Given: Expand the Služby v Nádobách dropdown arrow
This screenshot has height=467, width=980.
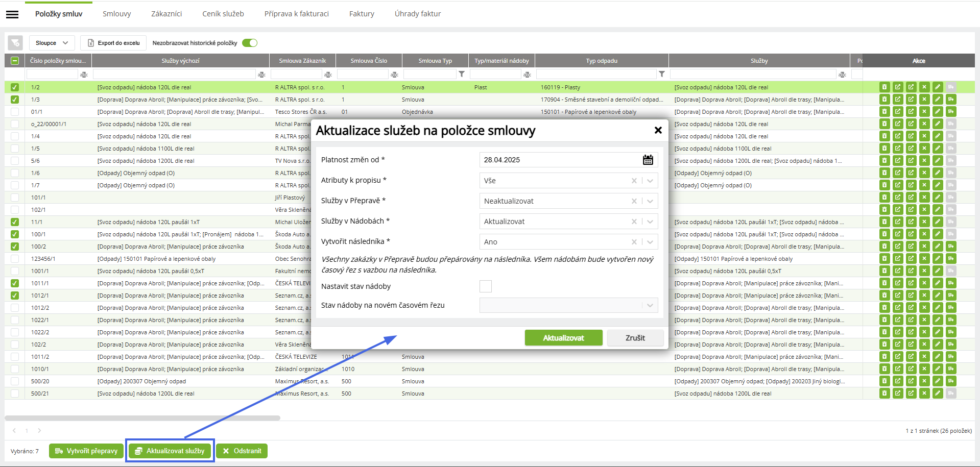Looking at the screenshot, I should [x=650, y=222].
